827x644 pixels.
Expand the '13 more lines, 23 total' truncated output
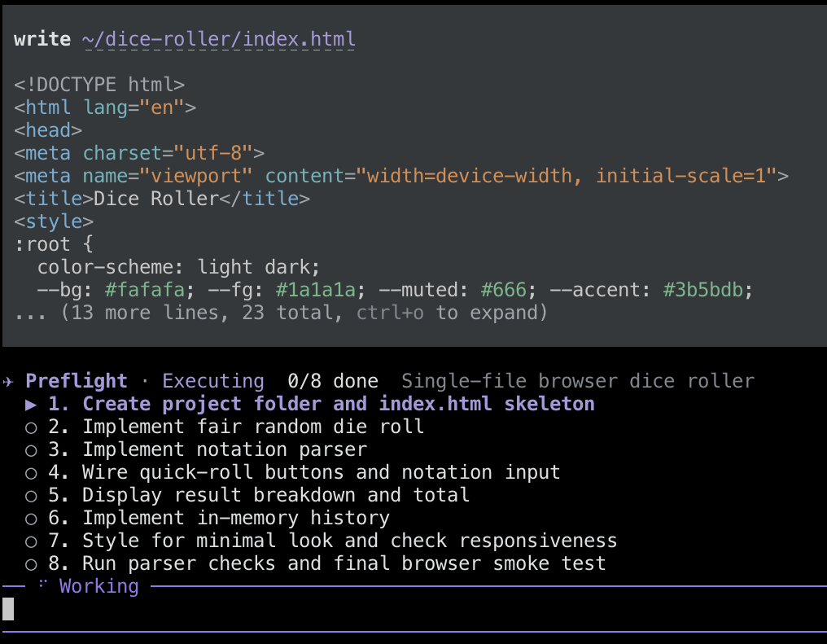[x=281, y=313]
